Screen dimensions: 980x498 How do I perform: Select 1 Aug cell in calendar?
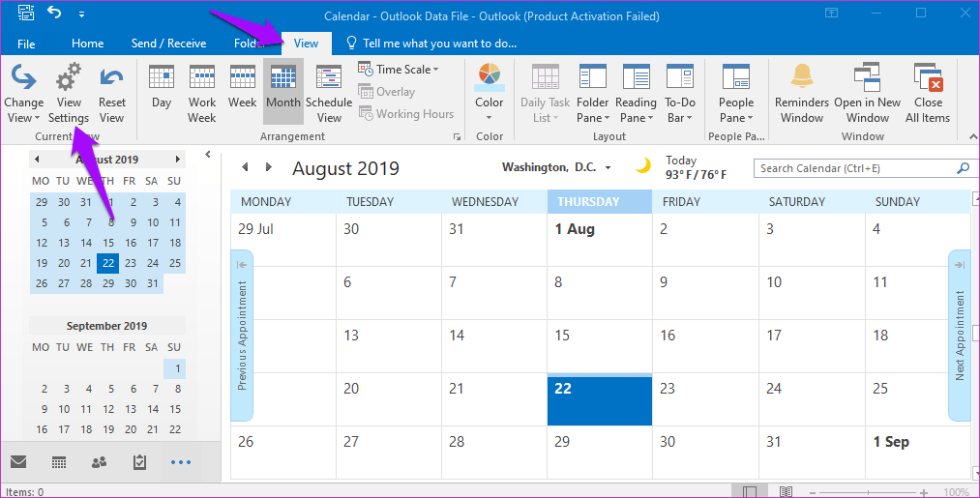(x=600, y=240)
